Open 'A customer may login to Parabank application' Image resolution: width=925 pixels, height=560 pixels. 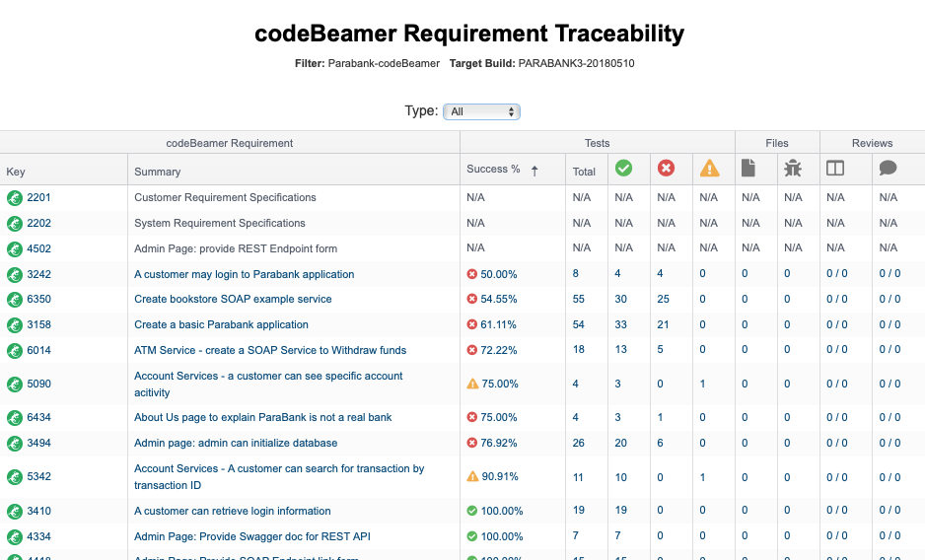(245, 274)
